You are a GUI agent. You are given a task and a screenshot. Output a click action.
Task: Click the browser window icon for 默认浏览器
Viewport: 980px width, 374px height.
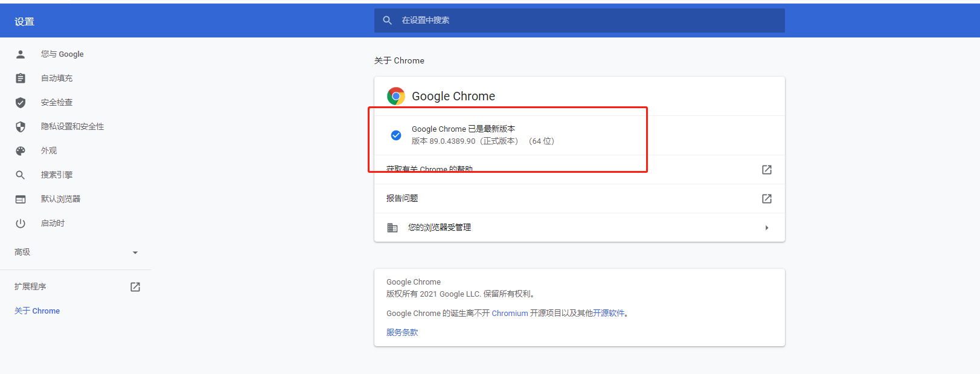coord(21,199)
